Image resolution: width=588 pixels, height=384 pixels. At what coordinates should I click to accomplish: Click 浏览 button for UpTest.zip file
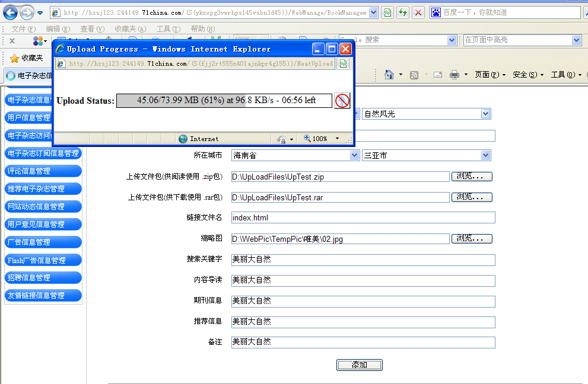(x=472, y=177)
